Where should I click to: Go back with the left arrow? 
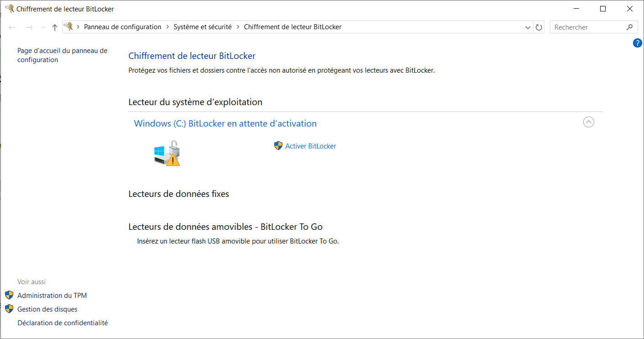coord(12,27)
